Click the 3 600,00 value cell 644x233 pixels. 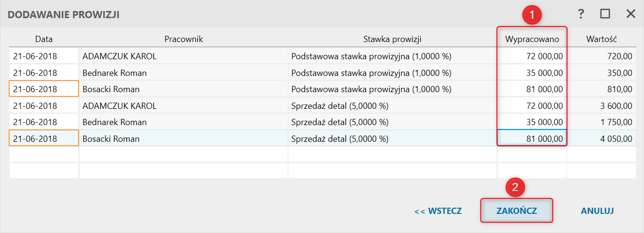pyautogui.click(x=602, y=106)
